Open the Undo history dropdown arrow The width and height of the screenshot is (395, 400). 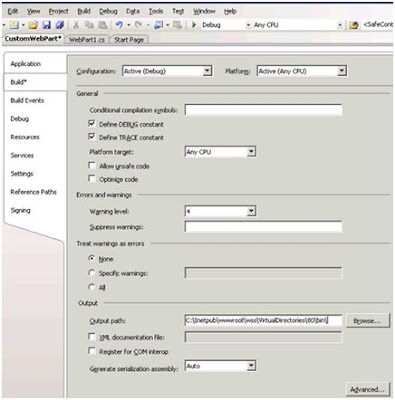[128, 25]
